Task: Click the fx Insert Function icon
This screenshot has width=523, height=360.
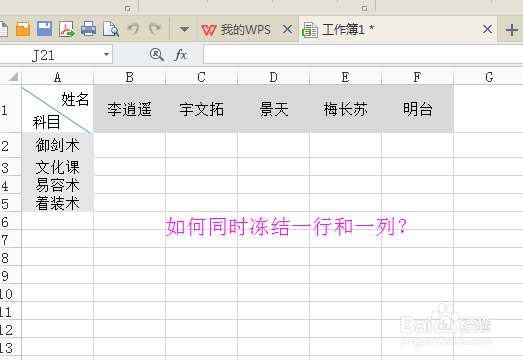Action: (181, 54)
